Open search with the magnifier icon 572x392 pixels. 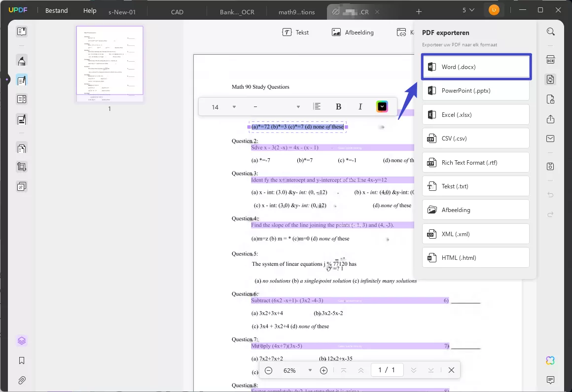551,32
